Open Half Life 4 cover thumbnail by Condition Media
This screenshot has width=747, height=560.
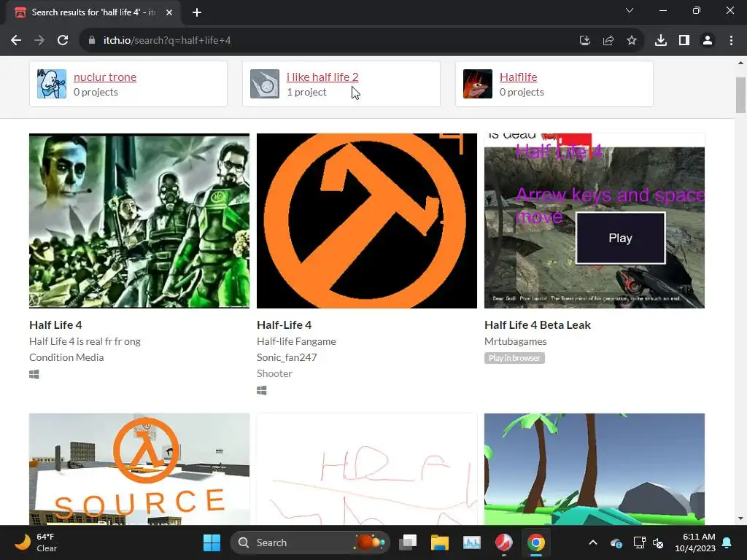click(x=139, y=220)
